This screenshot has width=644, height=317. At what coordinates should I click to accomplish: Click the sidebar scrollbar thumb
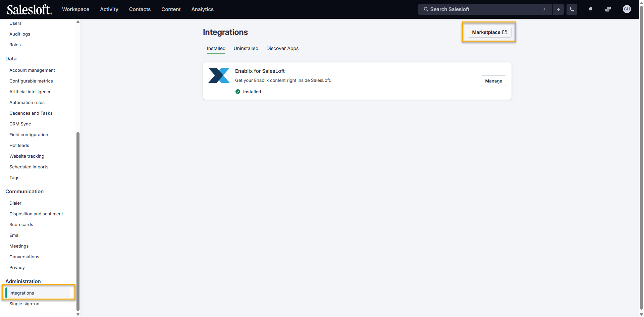pyautogui.click(x=78, y=221)
